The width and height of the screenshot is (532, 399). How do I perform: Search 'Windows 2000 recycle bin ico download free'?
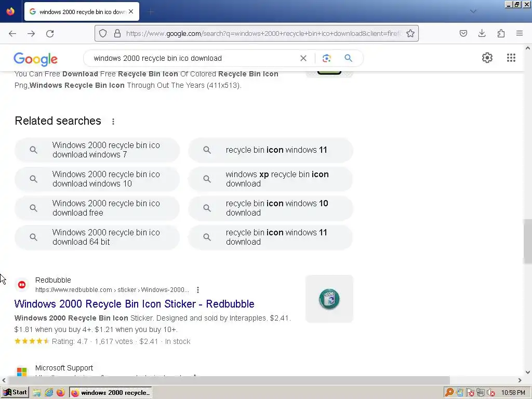[x=97, y=208]
